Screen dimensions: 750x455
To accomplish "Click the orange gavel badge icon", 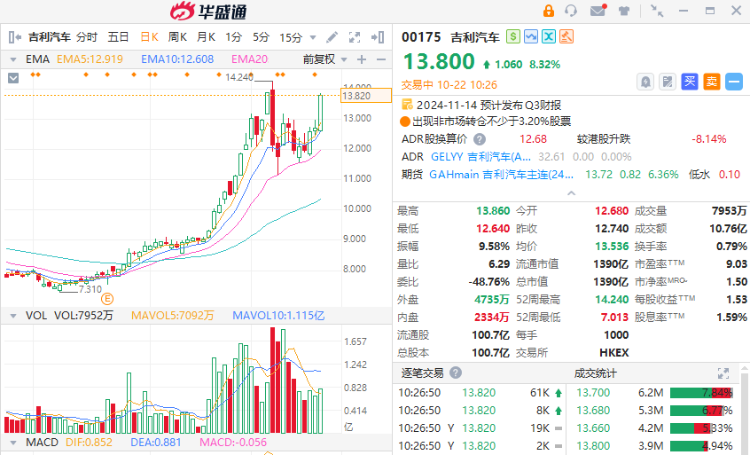I will [x=566, y=36].
